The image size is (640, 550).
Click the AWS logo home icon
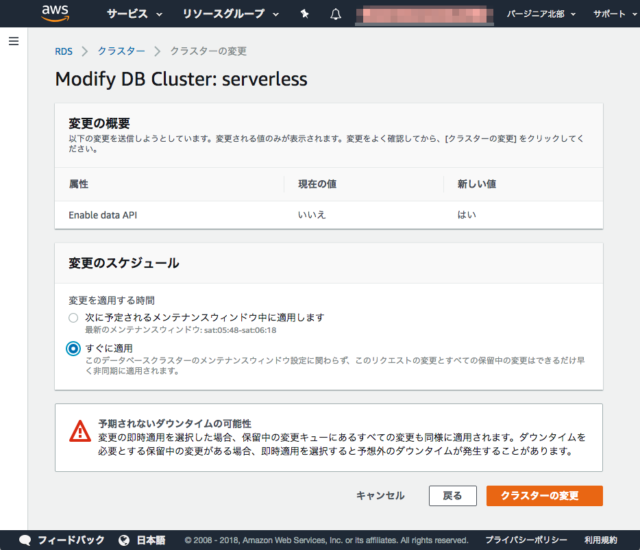[55, 13]
